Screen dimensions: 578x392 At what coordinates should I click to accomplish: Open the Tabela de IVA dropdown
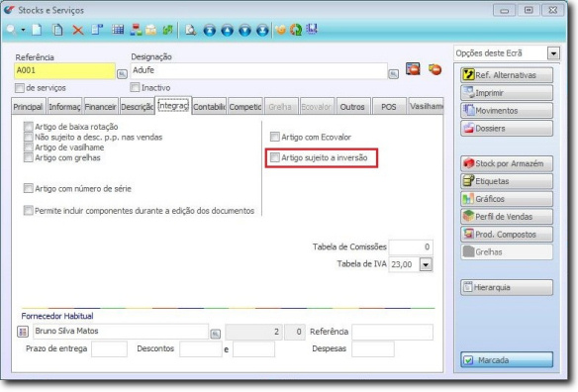point(427,264)
